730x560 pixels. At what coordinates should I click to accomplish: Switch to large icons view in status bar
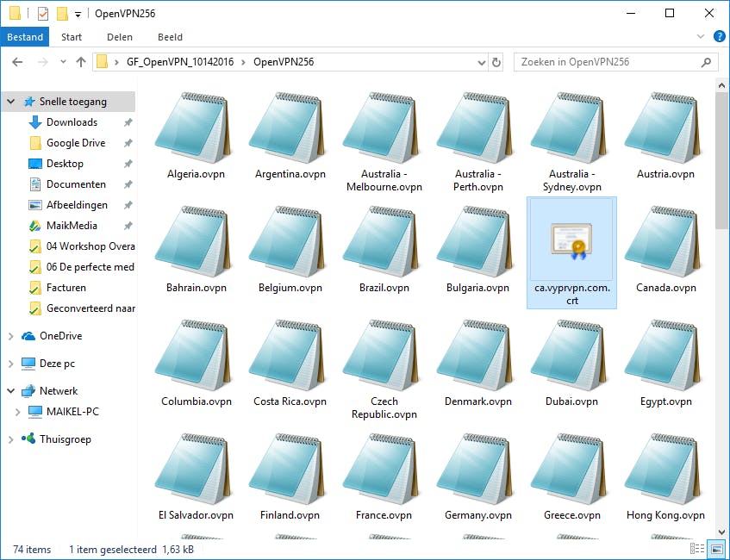point(716,549)
